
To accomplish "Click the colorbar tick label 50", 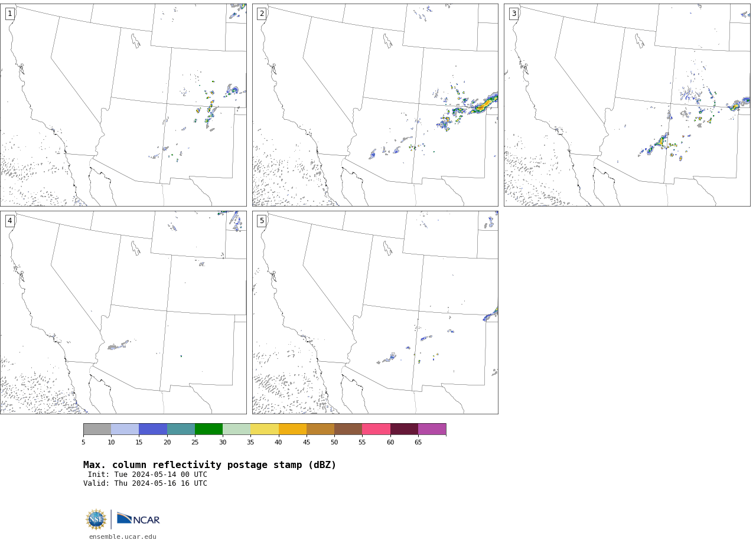I will click(x=334, y=443).
